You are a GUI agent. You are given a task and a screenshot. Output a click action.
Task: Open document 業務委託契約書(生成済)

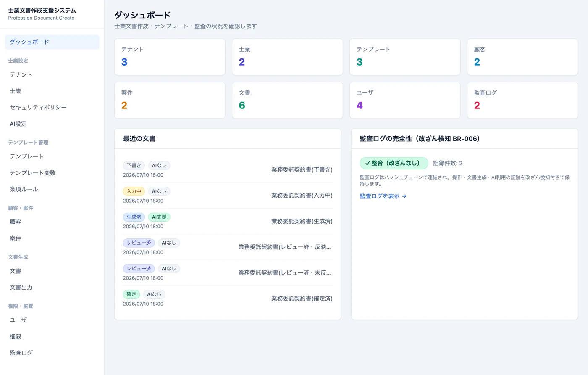coord(302,221)
